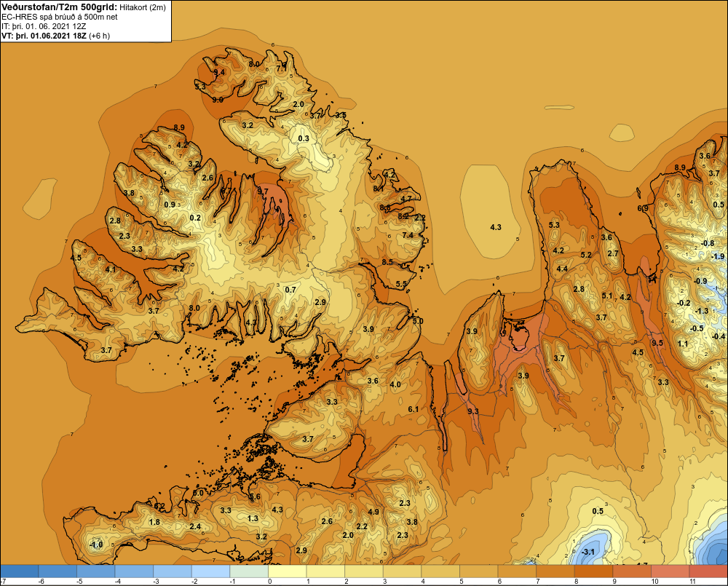Pick the legend swatch between -6 and -5
Screen dimensions: 728x586
coord(58,571)
